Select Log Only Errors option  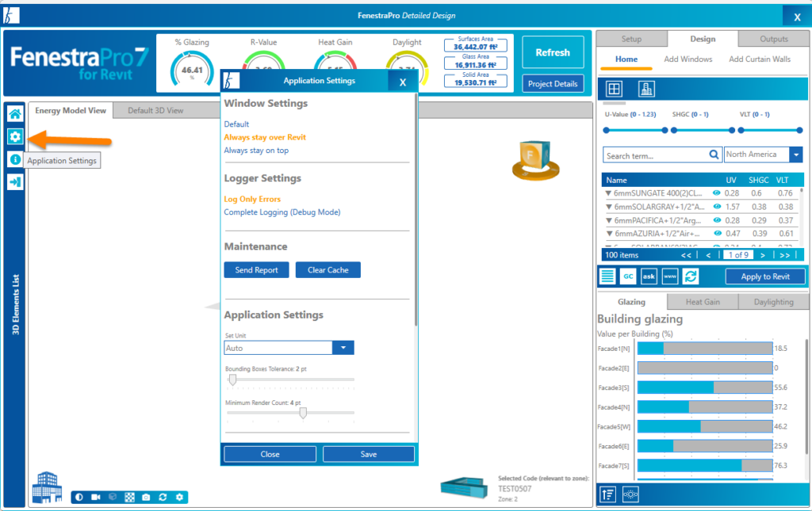(252, 199)
